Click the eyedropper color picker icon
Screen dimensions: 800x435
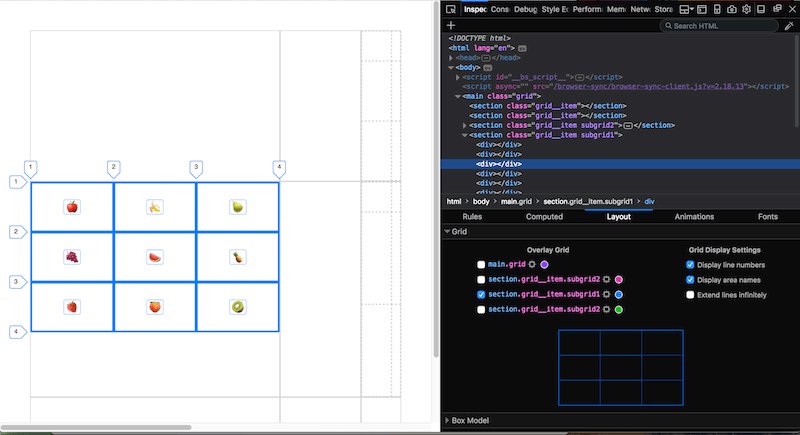coord(789,25)
